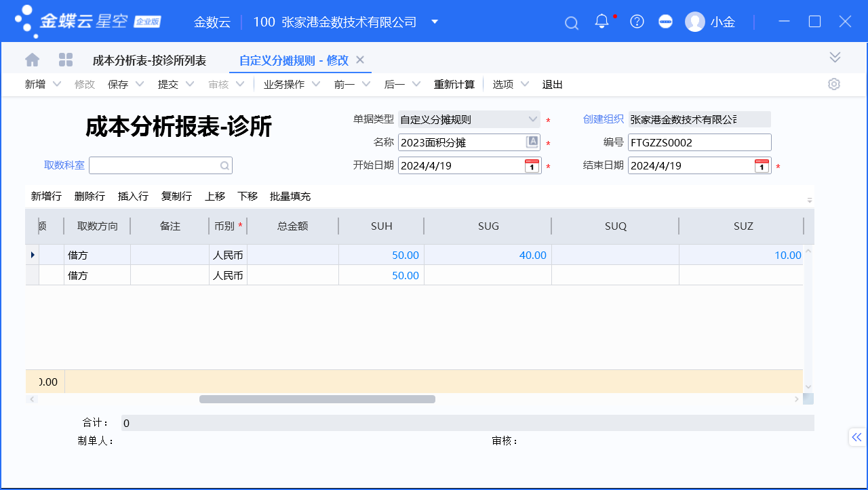Image resolution: width=868 pixels, height=490 pixels.
Task: Click the 编号 field FTGZZS0002
Action: click(x=700, y=142)
